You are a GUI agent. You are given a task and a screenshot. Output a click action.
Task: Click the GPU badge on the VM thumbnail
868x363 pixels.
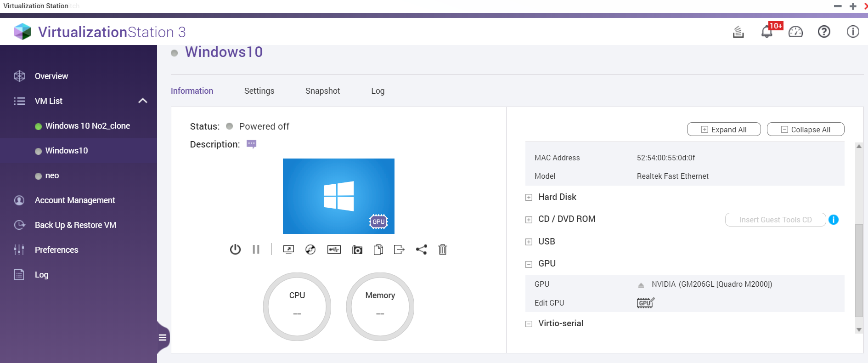click(x=378, y=221)
